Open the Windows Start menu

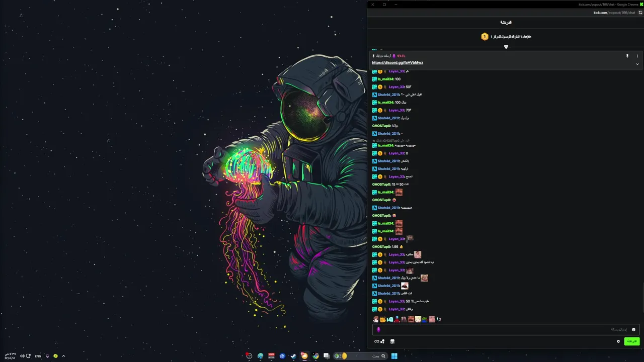click(394, 356)
